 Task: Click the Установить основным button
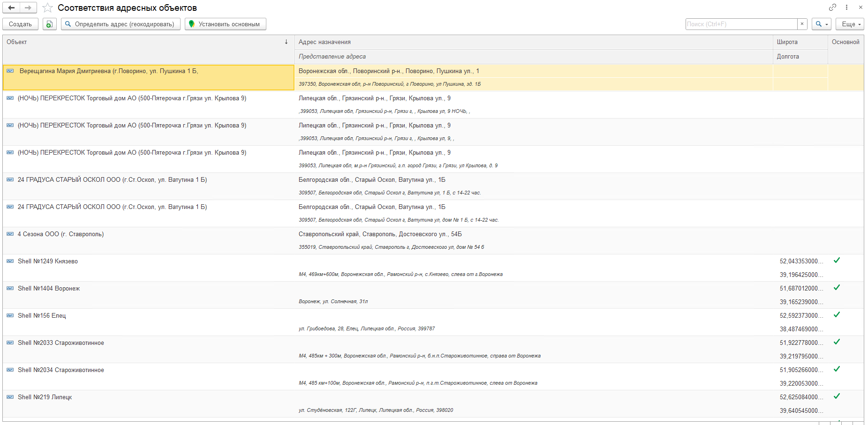225,24
